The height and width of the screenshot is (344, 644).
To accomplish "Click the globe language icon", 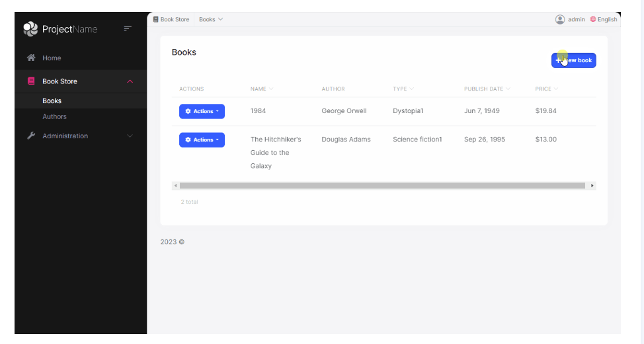I will [593, 19].
